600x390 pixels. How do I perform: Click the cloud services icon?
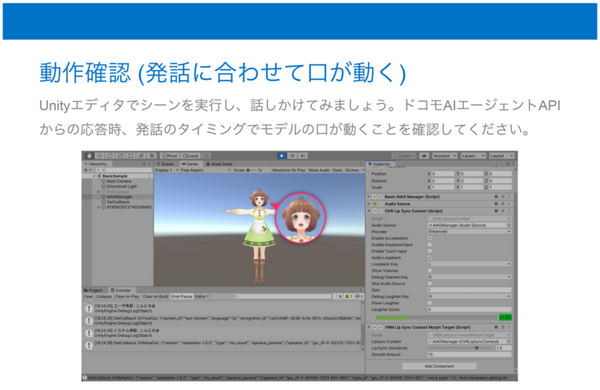[x=424, y=156]
